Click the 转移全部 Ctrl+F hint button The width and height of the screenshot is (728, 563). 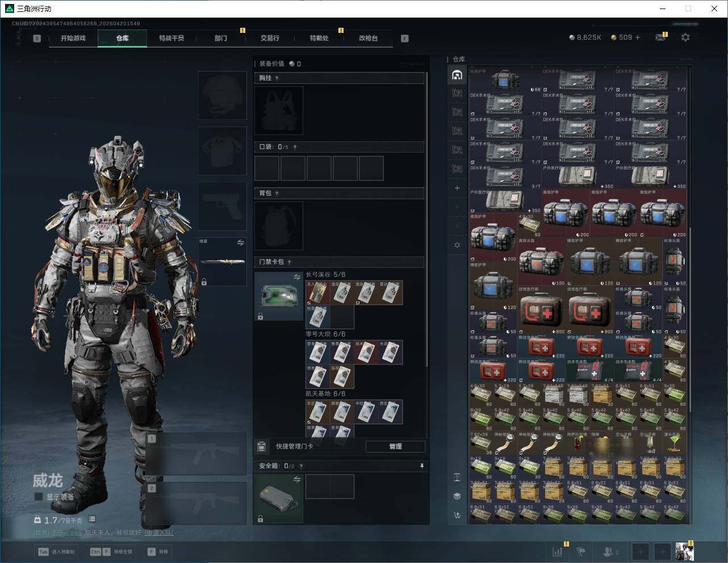pos(111,552)
